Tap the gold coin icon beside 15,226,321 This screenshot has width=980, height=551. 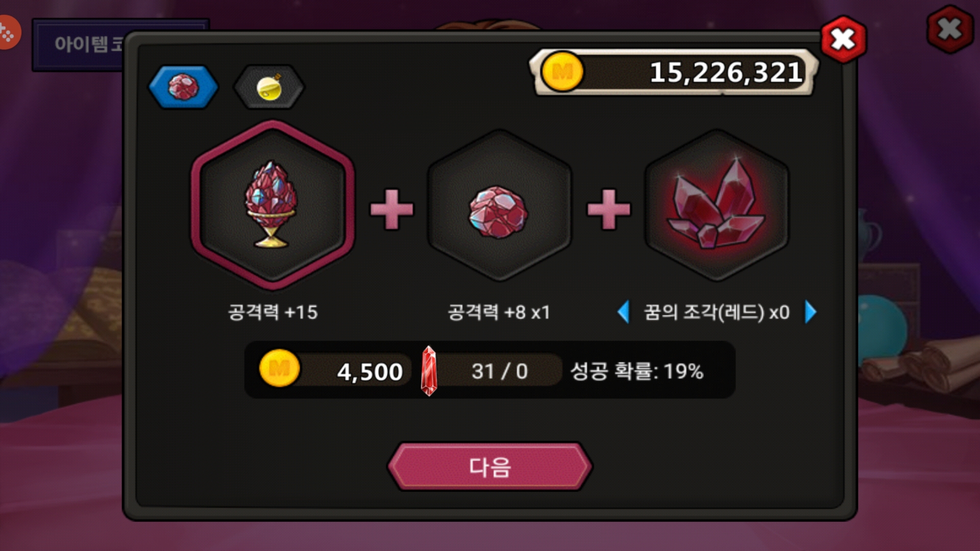click(x=562, y=72)
